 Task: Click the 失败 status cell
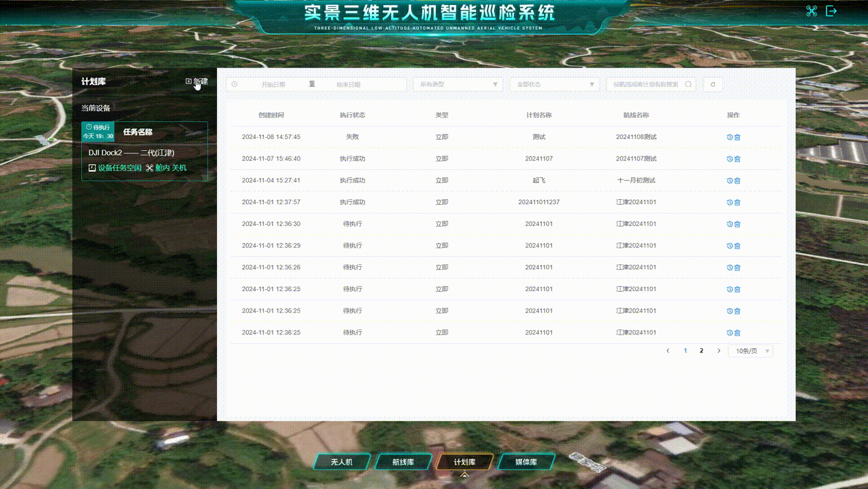(x=352, y=137)
